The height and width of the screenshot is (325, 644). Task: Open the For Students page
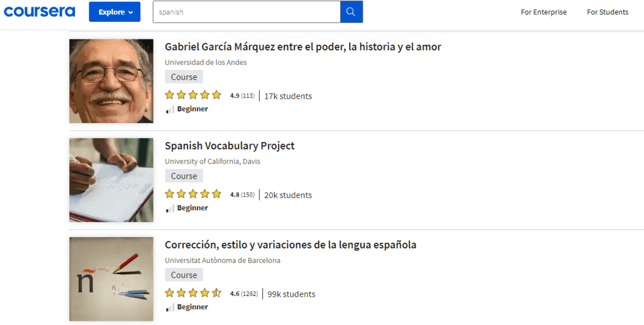coord(608,12)
